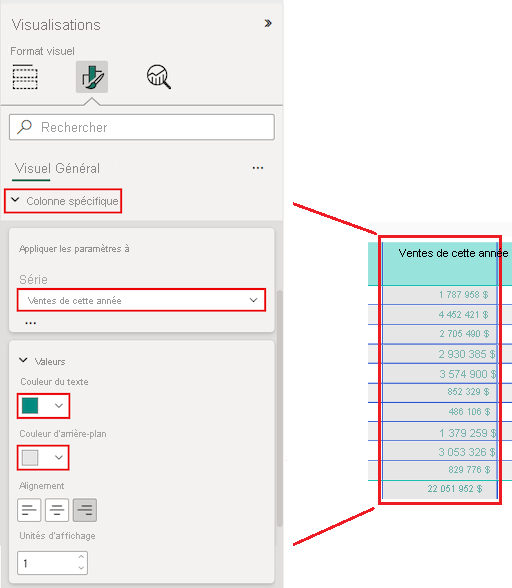Viewport: 512px width, 588px height.
Task: Select the total cell 22 051 952 $
Action: click(440, 489)
